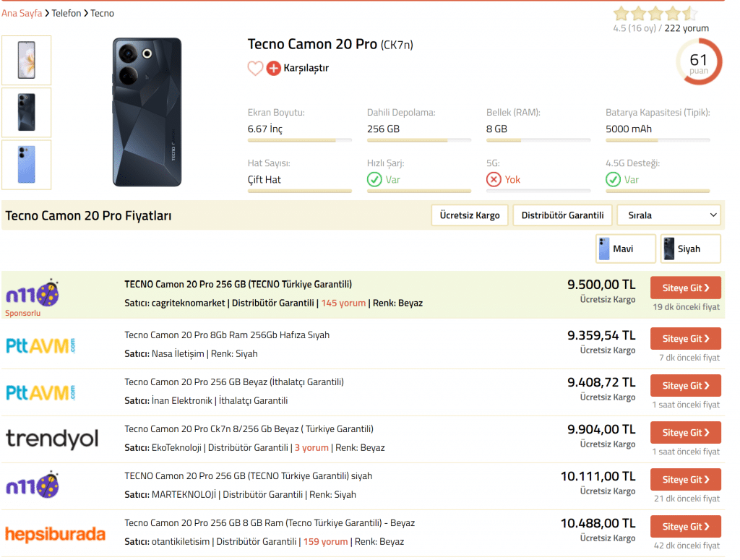Click the star rating icons

click(x=655, y=14)
